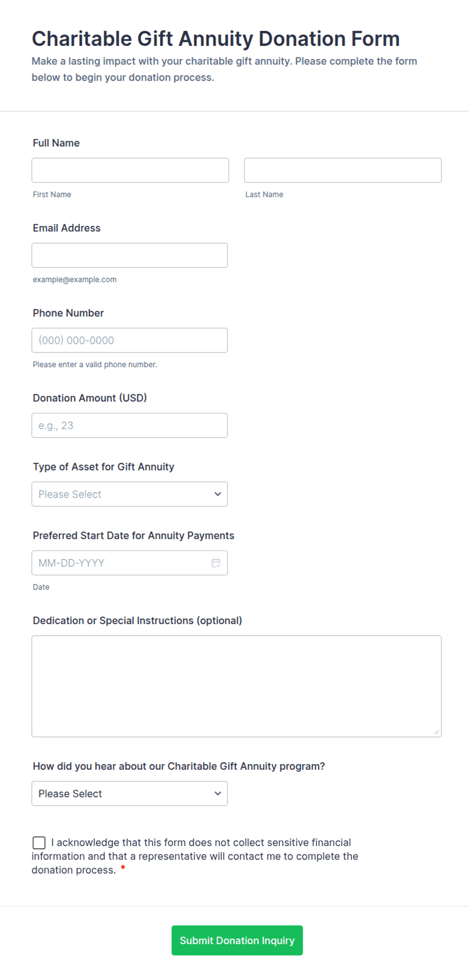Click inside the Dedication or Special Instructions textarea

tap(237, 686)
